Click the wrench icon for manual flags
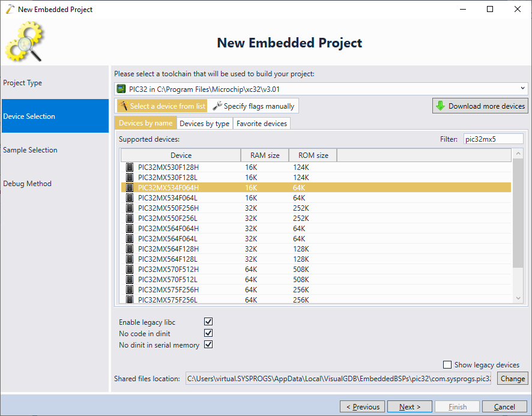532x416 pixels. pos(217,106)
